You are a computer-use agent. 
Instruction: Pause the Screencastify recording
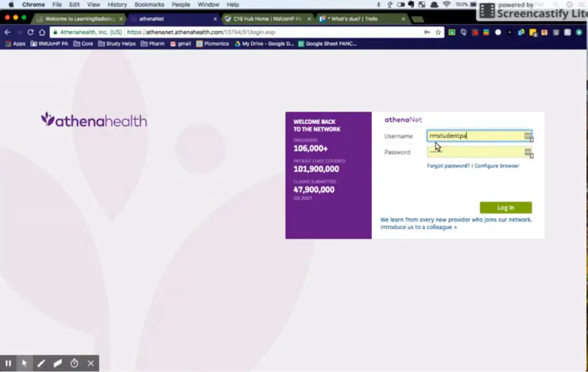(x=8, y=363)
